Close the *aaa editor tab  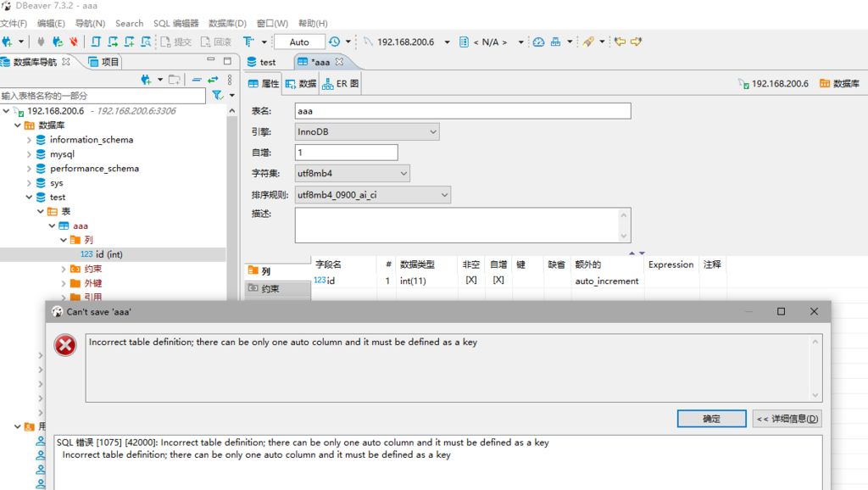[x=339, y=61]
